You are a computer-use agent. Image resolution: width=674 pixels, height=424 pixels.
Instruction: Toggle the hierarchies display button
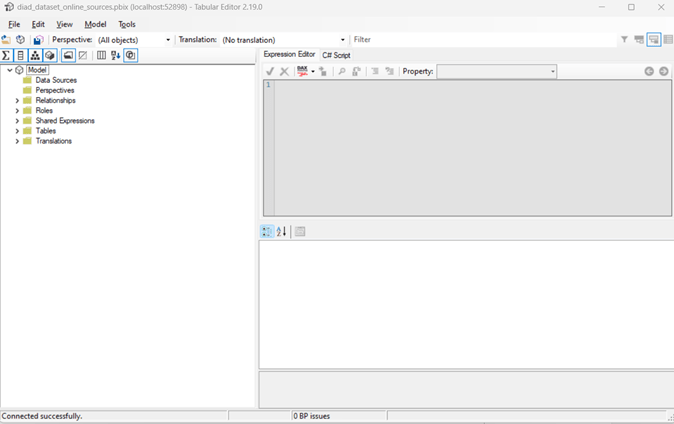(x=35, y=56)
